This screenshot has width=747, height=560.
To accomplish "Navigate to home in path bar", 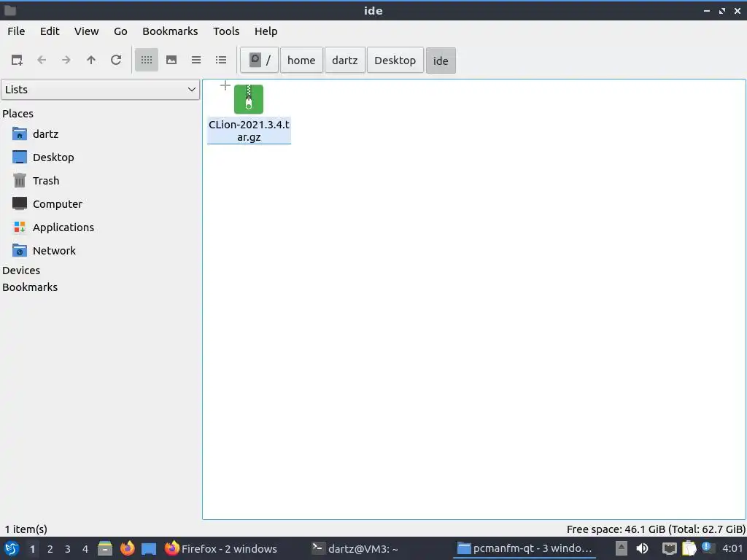I will tap(301, 60).
